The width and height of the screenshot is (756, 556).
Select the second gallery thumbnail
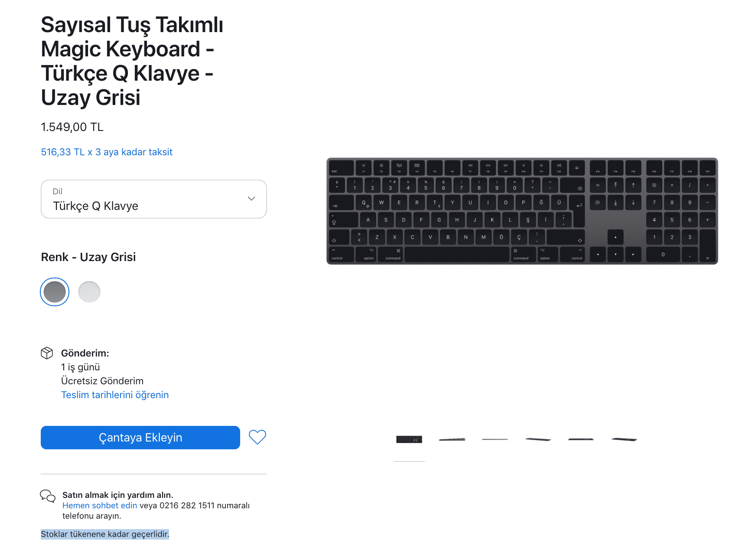coord(452,440)
